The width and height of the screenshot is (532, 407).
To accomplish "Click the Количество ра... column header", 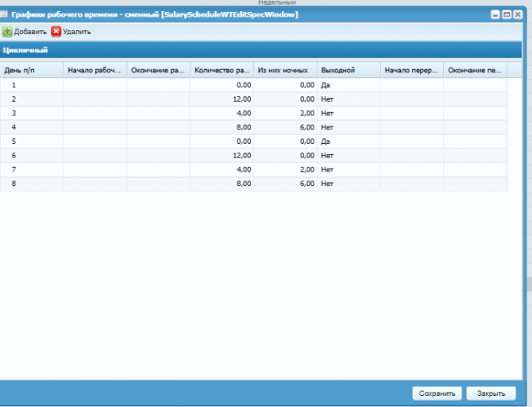I will click(x=222, y=70).
